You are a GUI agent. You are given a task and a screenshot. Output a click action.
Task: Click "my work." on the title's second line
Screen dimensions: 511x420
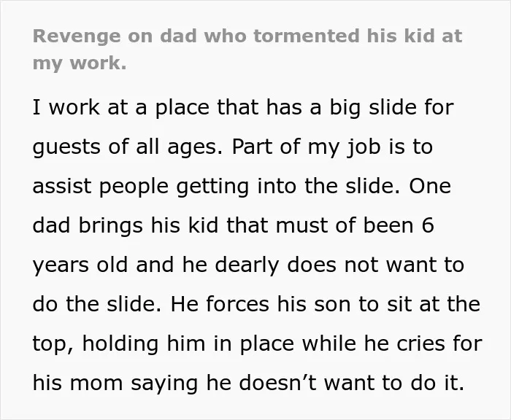[80, 63]
